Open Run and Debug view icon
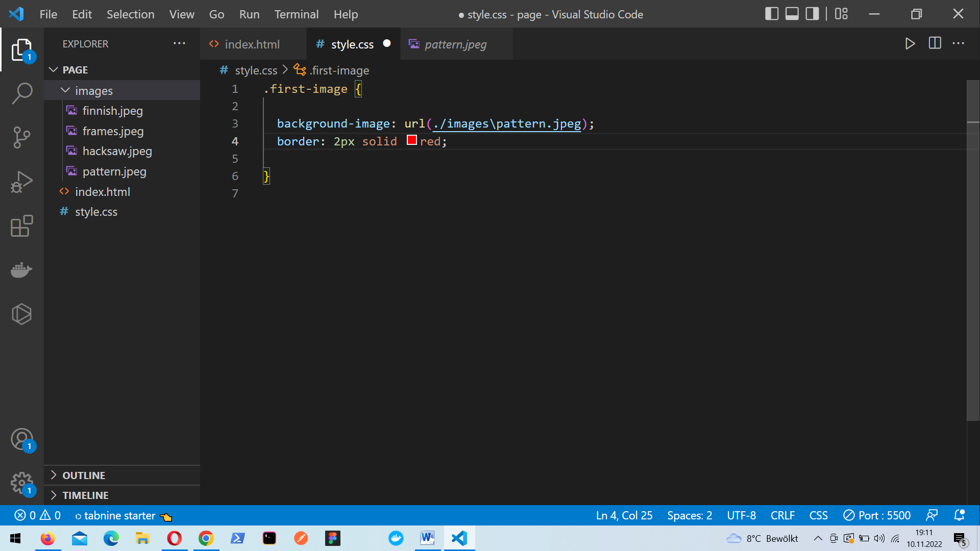Viewport: 980px width, 551px height. (22, 182)
